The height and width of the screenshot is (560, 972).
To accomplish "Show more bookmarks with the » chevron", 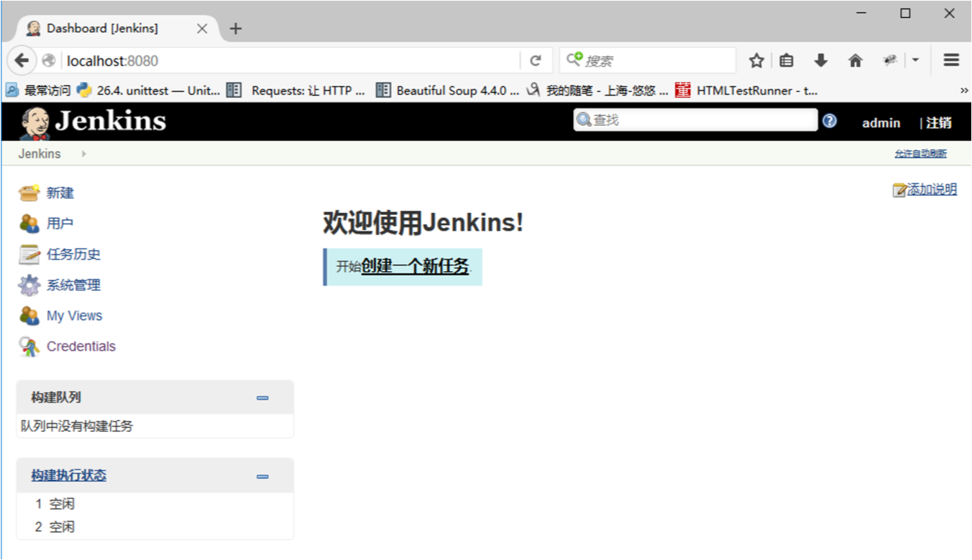I will 964,91.
